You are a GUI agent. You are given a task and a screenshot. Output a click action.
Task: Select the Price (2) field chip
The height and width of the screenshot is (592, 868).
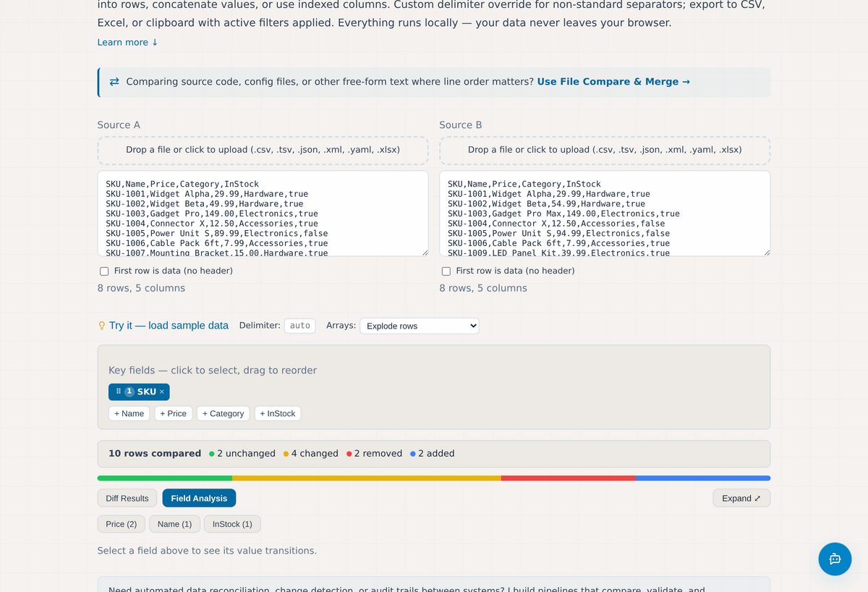[122, 524]
